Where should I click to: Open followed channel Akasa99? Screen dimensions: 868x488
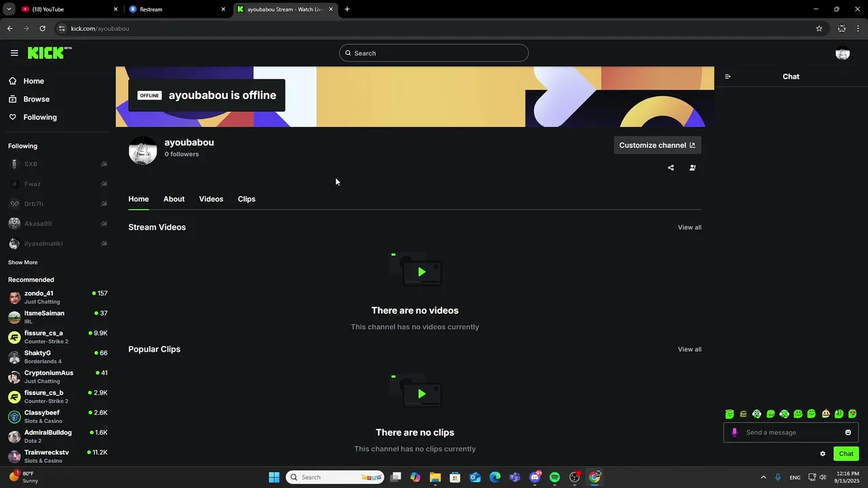point(58,224)
